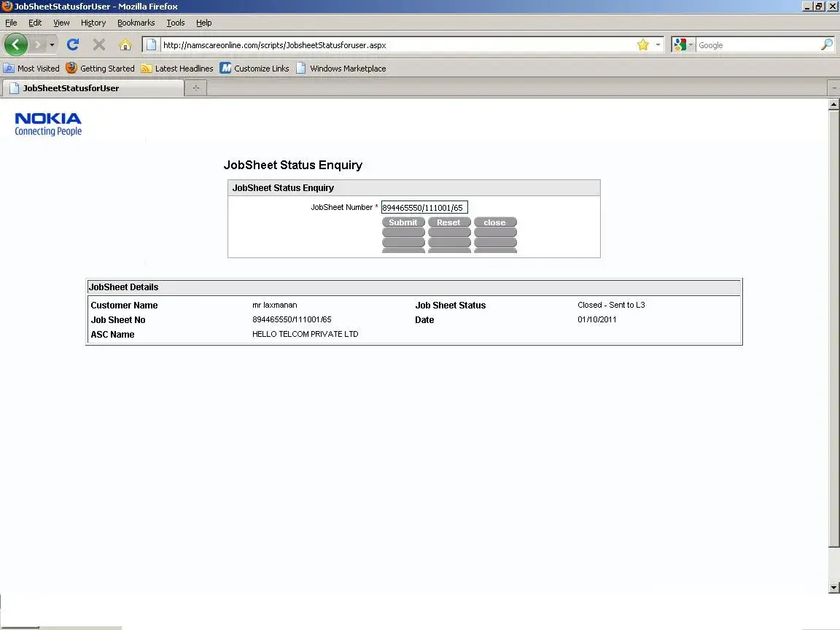Go to the Home page icon
Image resolution: width=840 pixels, height=630 pixels.
pyautogui.click(x=125, y=44)
